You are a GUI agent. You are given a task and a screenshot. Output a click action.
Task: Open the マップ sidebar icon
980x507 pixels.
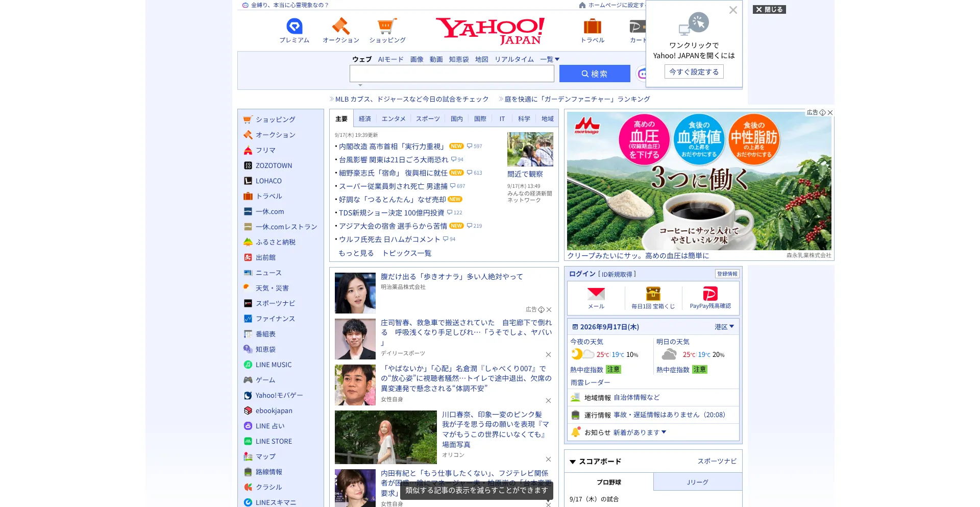coord(248,456)
